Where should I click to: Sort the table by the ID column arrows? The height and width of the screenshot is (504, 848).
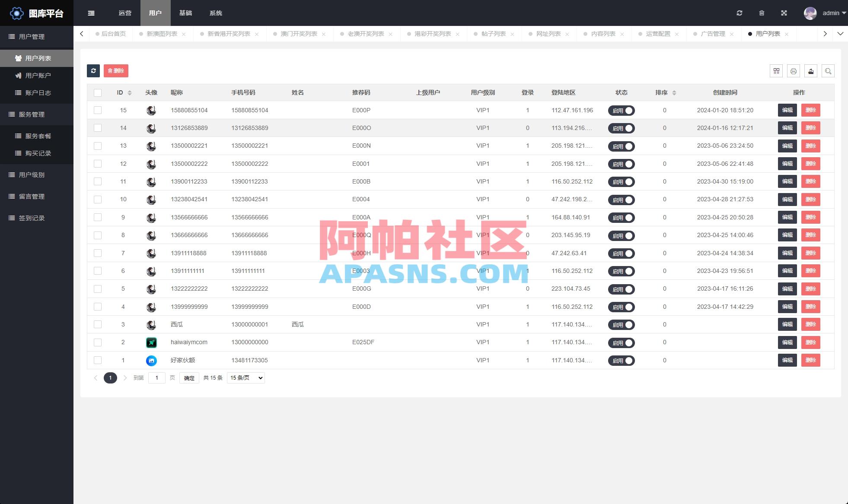click(130, 92)
